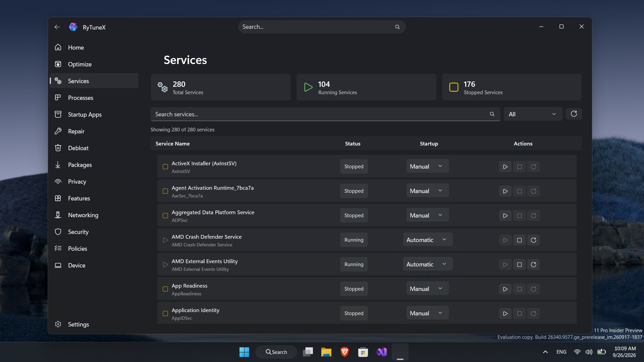Image resolution: width=644 pixels, height=362 pixels.
Task: Stop the AMD External Events Utility service
Action: pyautogui.click(x=519, y=264)
